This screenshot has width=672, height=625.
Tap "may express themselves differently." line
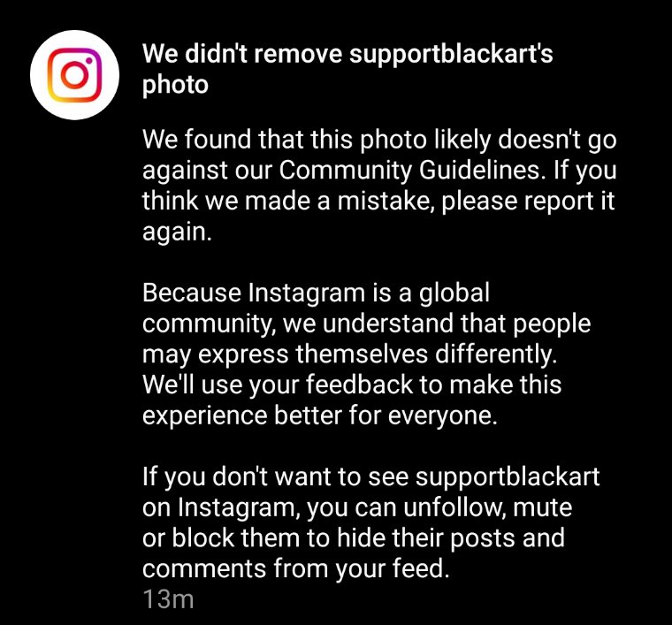[x=350, y=354]
